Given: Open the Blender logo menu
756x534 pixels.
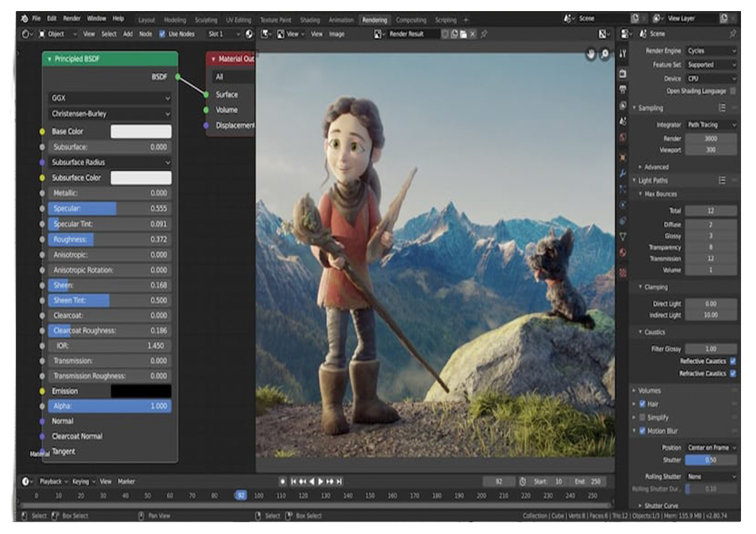Looking at the screenshot, I should click(x=24, y=19).
